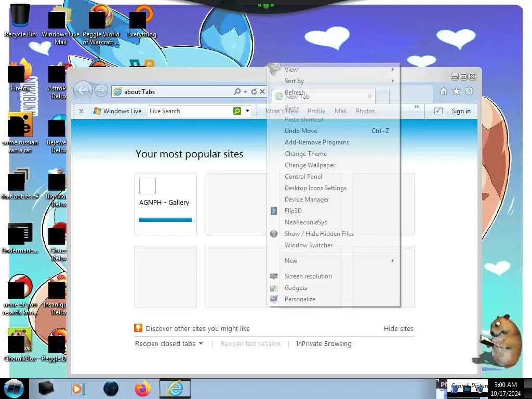Open the View submenu
The height and width of the screenshot is (399, 532).
[x=334, y=70]
